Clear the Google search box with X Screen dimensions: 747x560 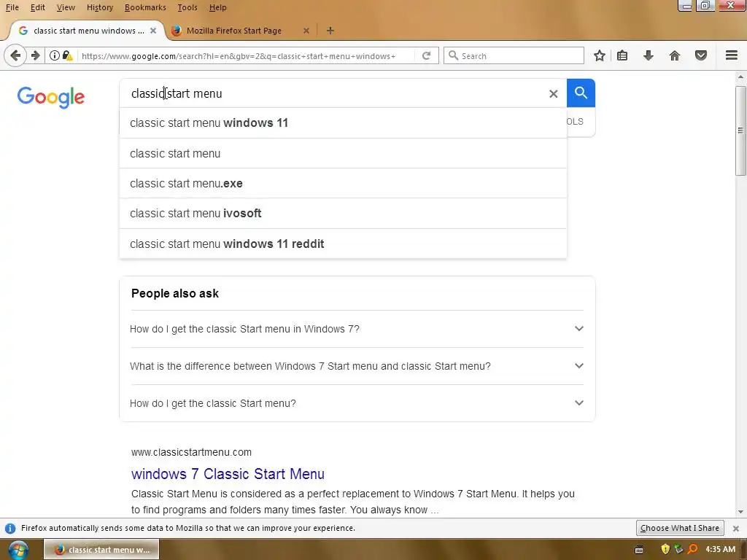click(553, 94)
